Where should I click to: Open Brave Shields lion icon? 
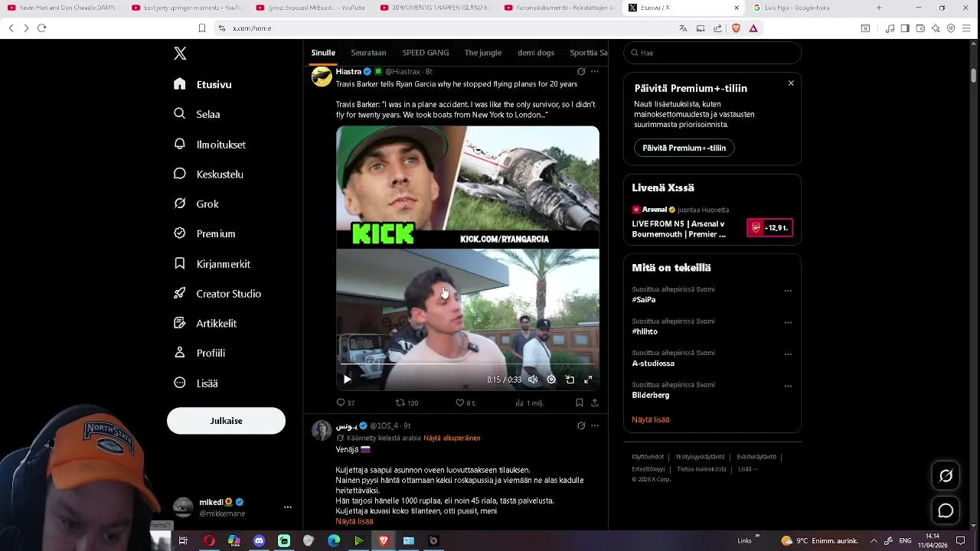tap(736, 28)
